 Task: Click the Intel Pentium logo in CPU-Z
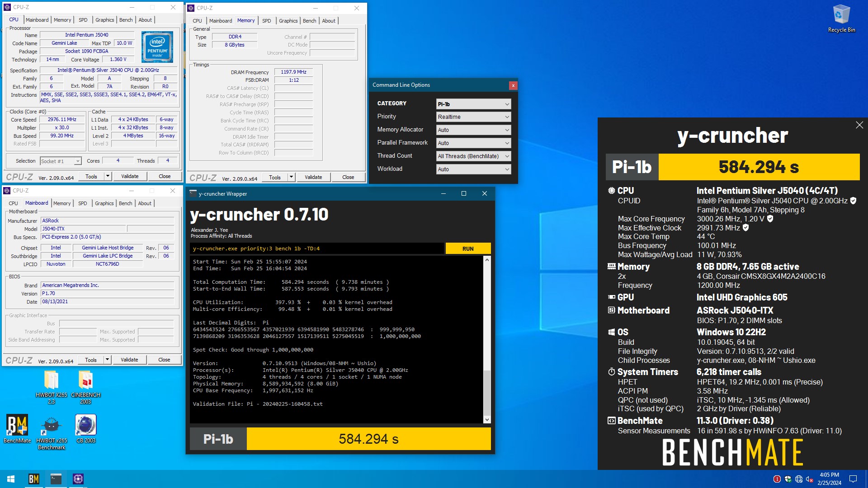point(157,47)
